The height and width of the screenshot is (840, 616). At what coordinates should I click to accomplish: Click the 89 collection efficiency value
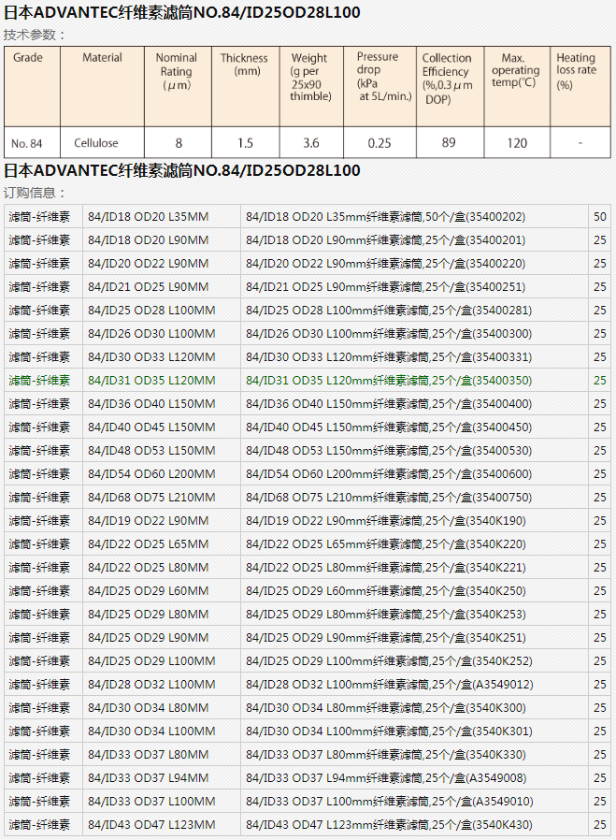[449, 142]
